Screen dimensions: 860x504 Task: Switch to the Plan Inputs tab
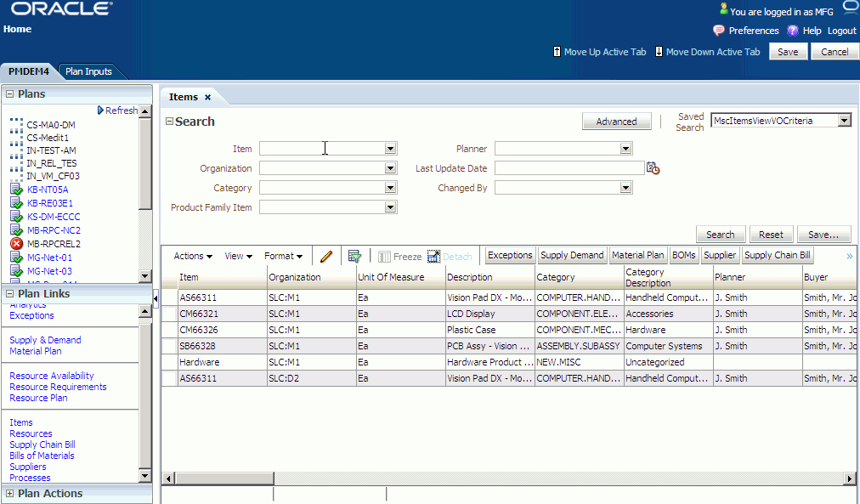[x=89, y=71]
